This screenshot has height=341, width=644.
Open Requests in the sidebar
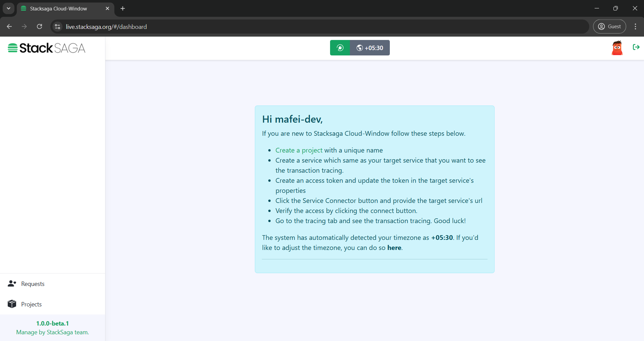point(52,284)
